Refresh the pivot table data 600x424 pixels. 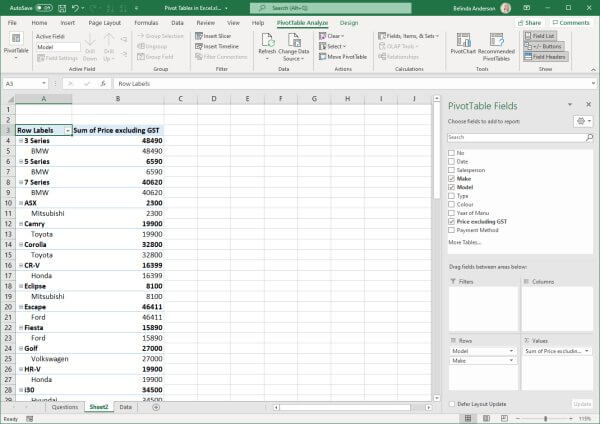267,47
